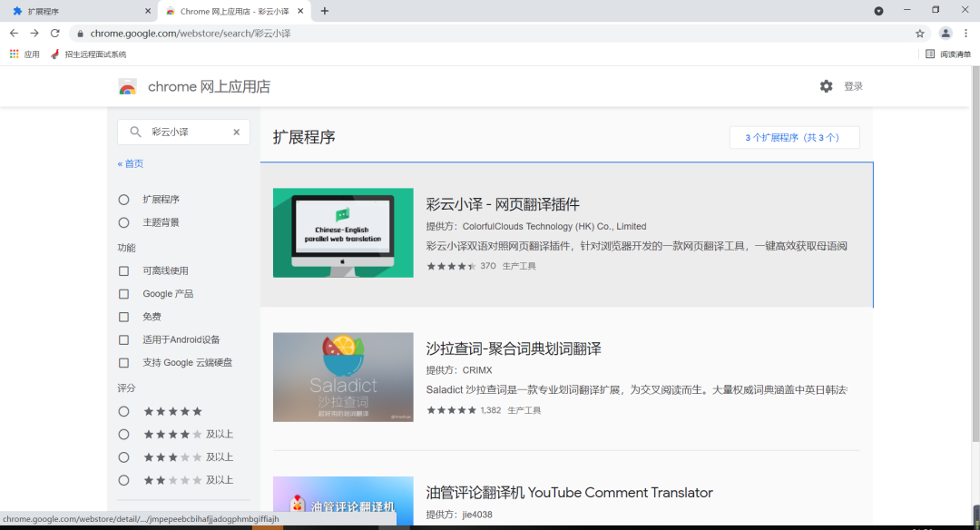Open the new tab with plus button

click(x=324, y=11)
